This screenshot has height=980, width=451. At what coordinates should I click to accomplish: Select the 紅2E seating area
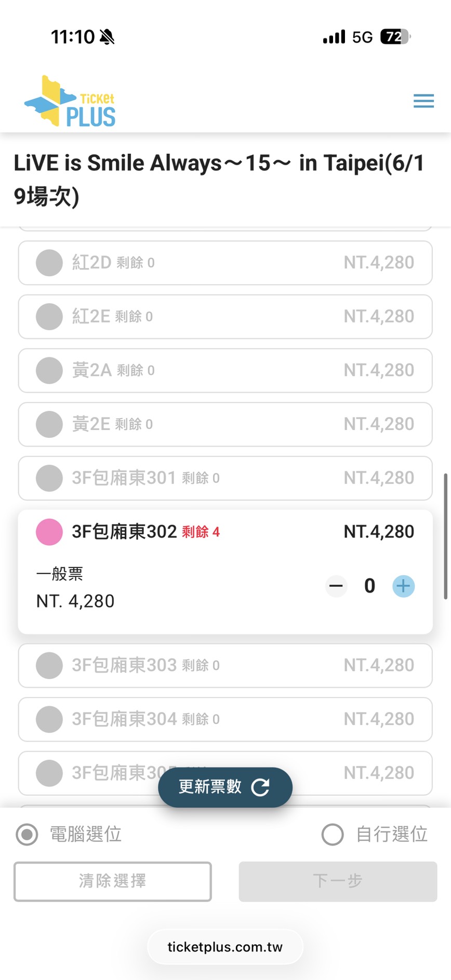(x=225, y=316)
